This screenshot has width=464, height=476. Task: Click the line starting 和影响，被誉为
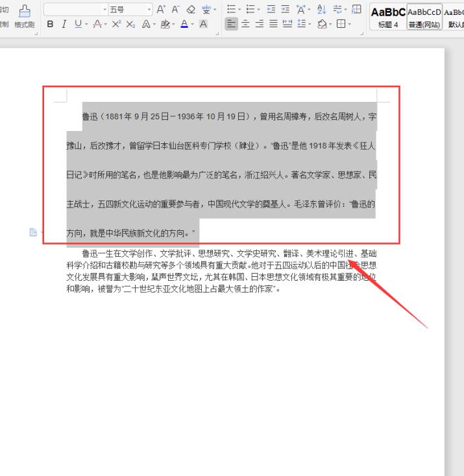(x=173, y=289)
